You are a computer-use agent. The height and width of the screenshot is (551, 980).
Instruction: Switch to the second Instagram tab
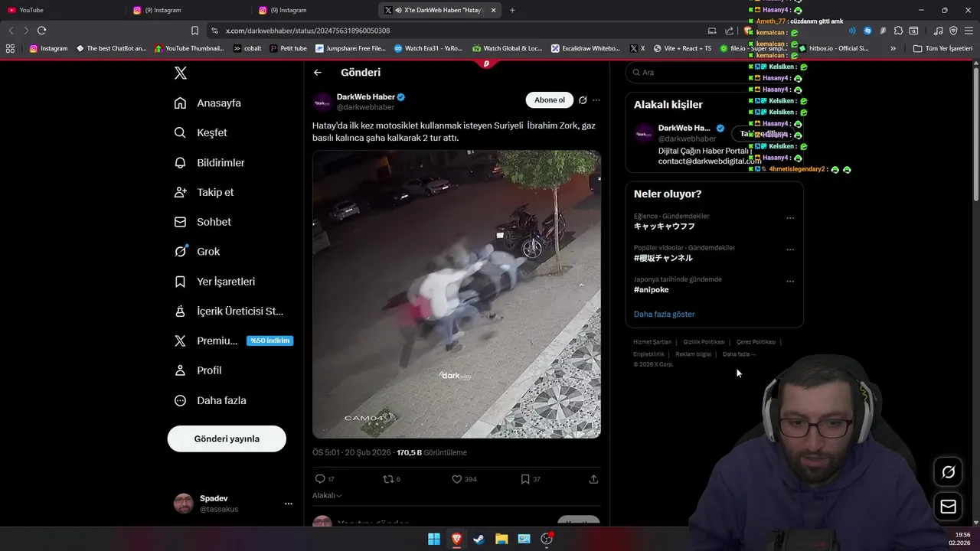click(x=314, y=10)
